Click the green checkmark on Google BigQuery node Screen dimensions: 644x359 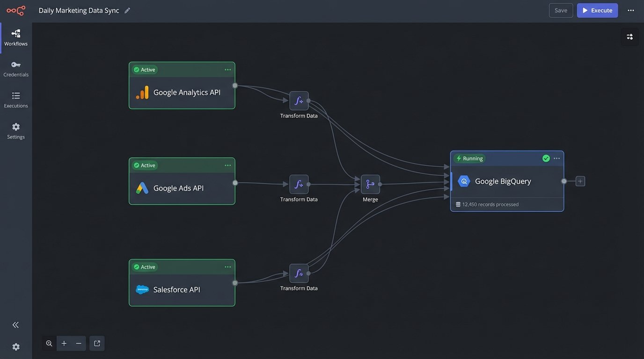point(546,158)
